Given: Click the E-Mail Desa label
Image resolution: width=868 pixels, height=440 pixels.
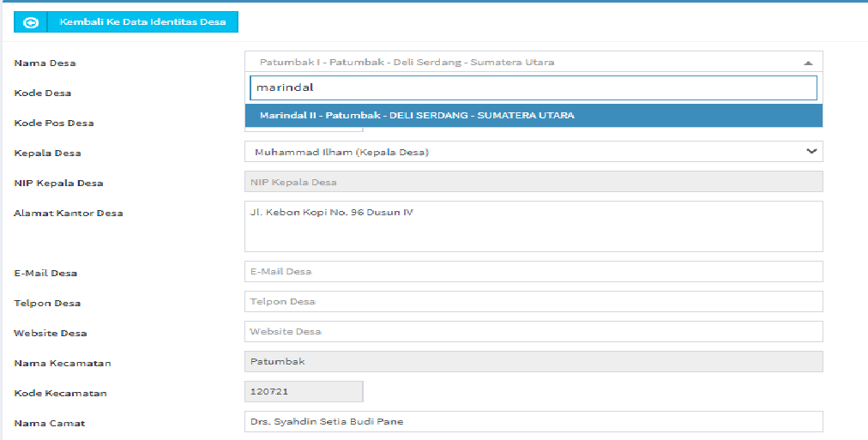Looking at the screenshot, I should pyautogui.click(x=45, y=273).
